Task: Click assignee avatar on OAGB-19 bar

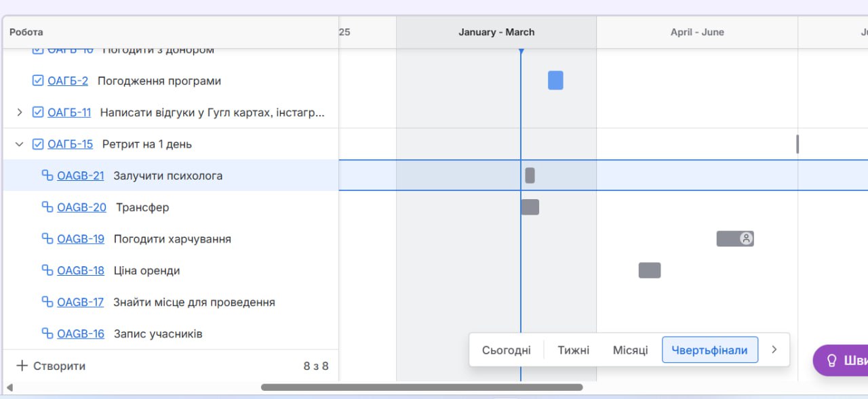Action: click(746, 238)
